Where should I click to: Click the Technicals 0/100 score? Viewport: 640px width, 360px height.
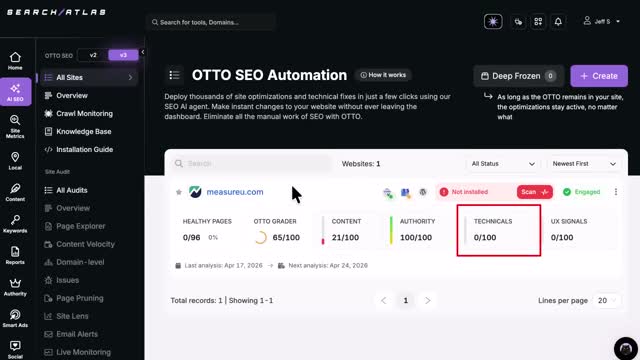coord(485,237)
